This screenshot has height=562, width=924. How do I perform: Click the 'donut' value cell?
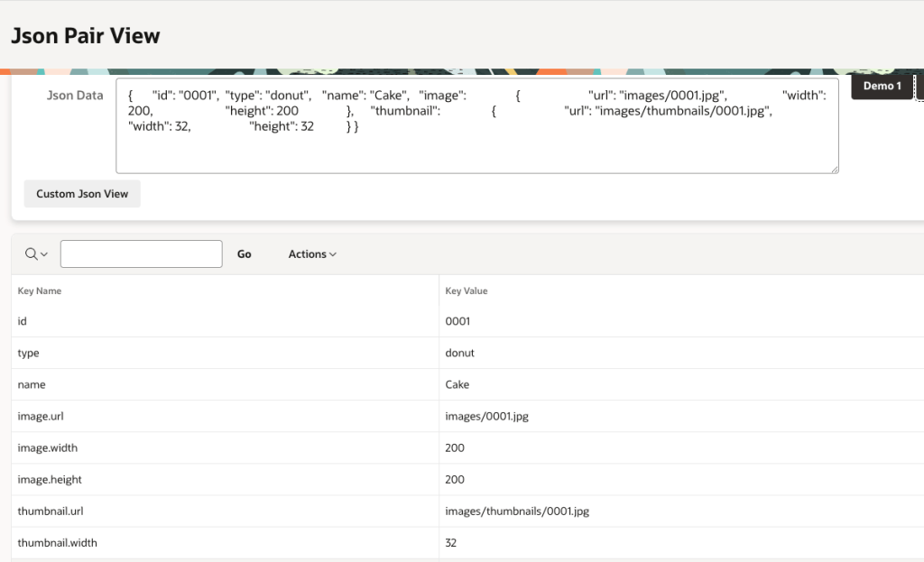459,353
